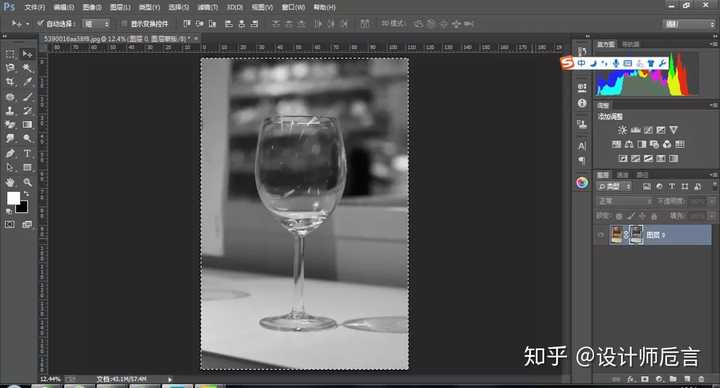Open the layer filter type dropdown
Screen dimensions: 720x388
pos(614,186)
